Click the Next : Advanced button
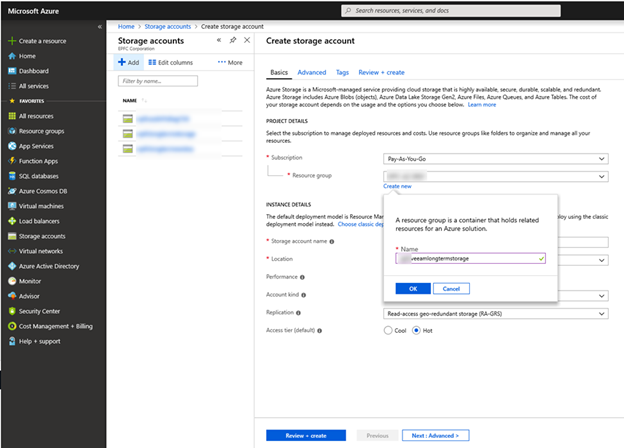 tap(435, 436)
